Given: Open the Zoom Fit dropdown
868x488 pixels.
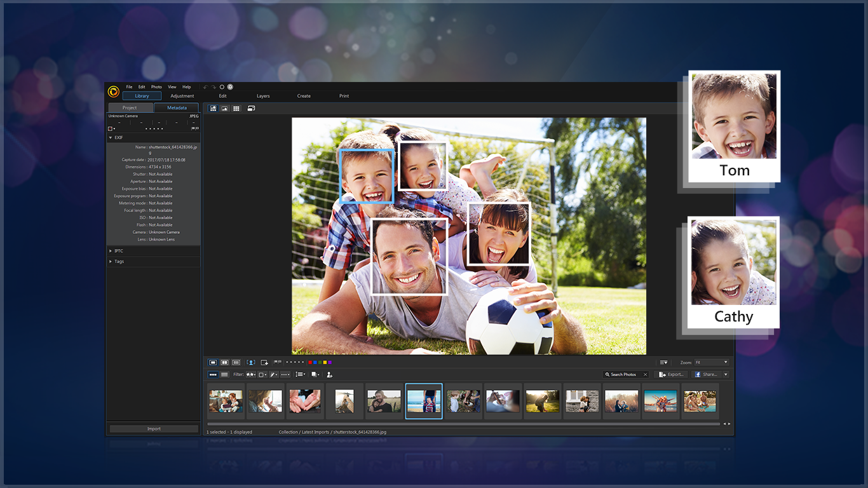Looking at the screenshot, I should [712, 362].
